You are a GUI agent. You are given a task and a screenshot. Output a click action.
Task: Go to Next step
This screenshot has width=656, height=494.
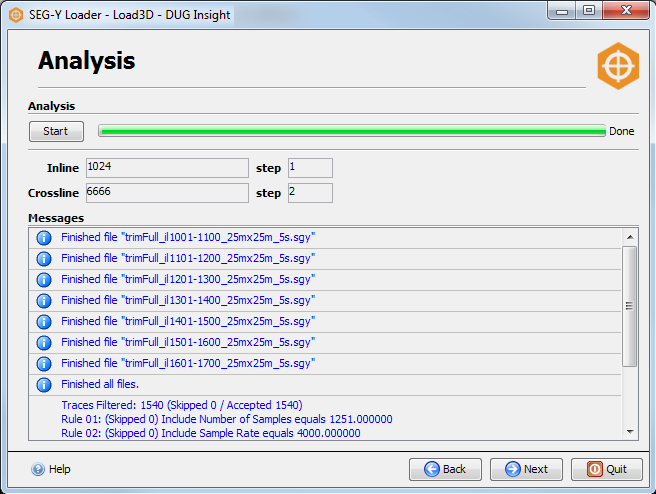pyautogui.click(x=526, y=469)
